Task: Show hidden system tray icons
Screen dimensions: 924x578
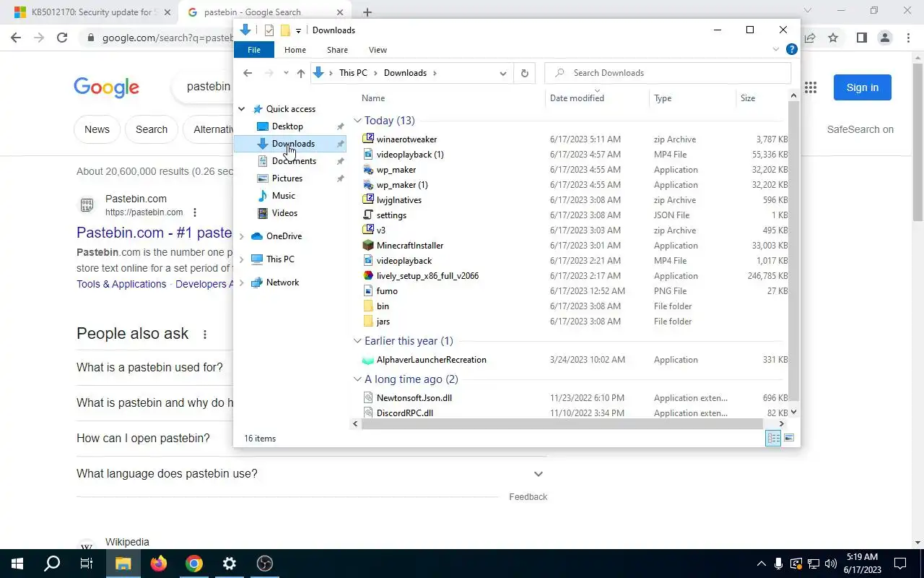Action: point(761,564)
